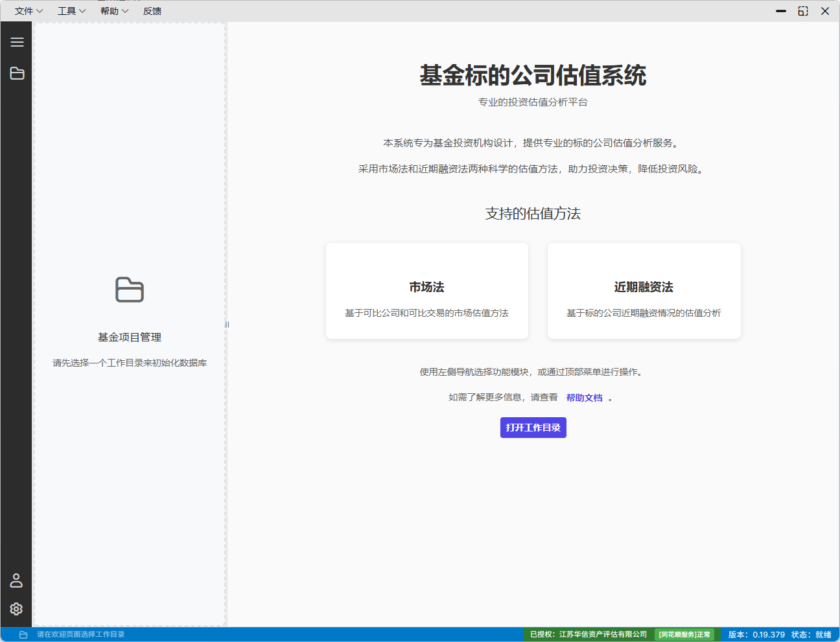Viewport: 840px width, 642px height.
Task: Maximize the application window
Action: (x=803, y=11)
